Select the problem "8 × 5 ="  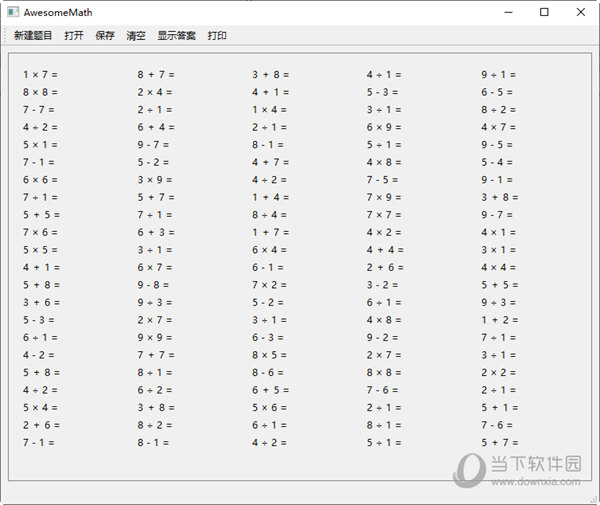pyautogui.click(x=269, y=355)
